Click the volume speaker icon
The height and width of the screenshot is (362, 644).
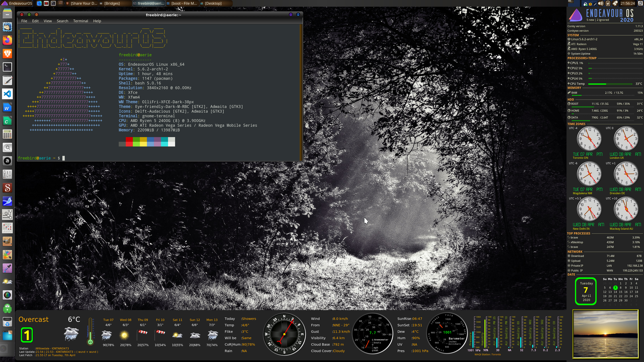(601, 3)
